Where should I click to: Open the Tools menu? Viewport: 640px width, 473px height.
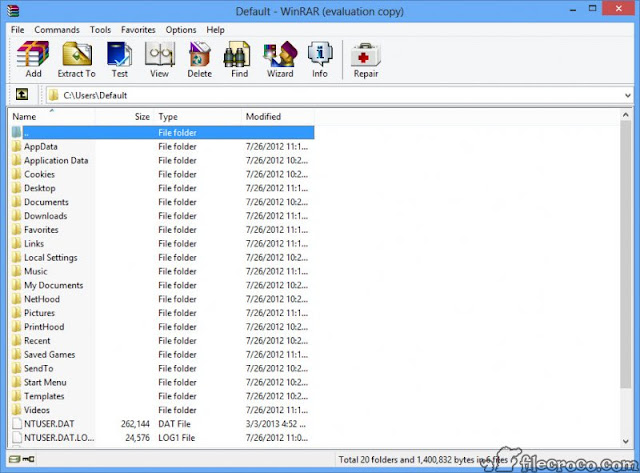pos(100,30)
